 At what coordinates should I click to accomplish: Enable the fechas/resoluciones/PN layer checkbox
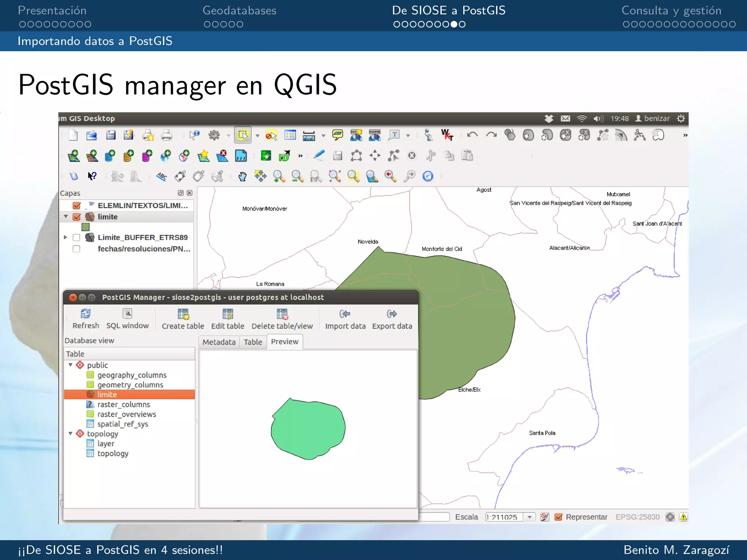pos(76,249)
